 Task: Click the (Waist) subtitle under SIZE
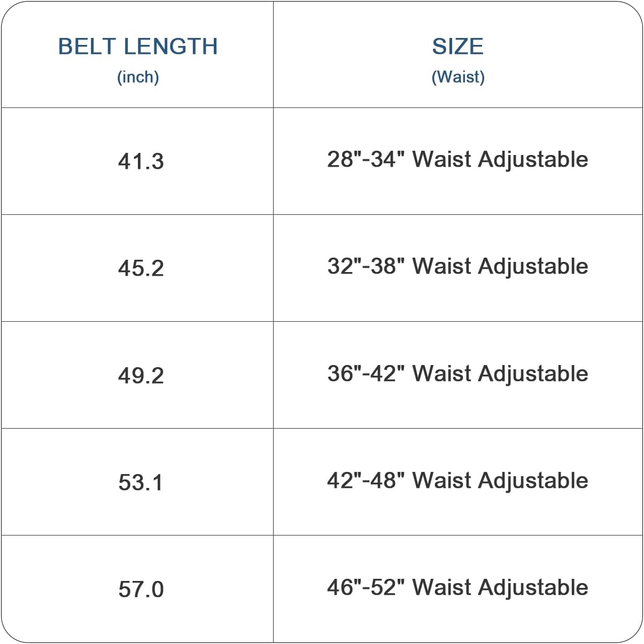(x=458, y=77)
